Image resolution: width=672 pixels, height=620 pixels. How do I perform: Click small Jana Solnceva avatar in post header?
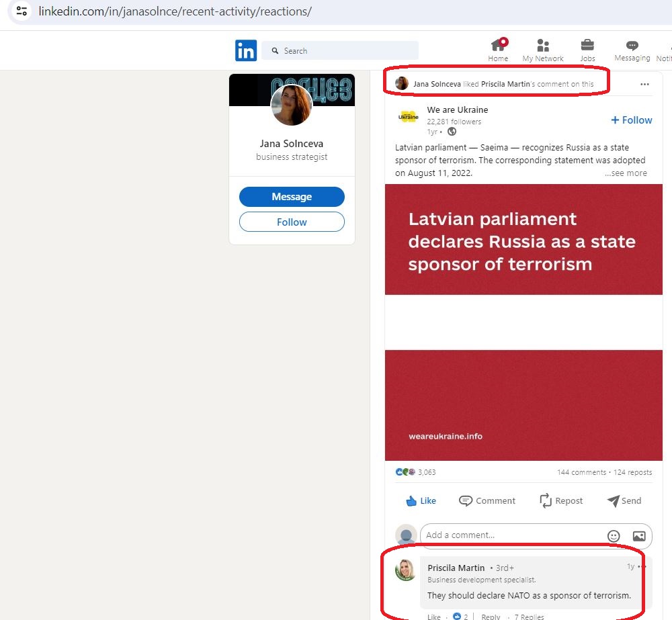point(402,83)
